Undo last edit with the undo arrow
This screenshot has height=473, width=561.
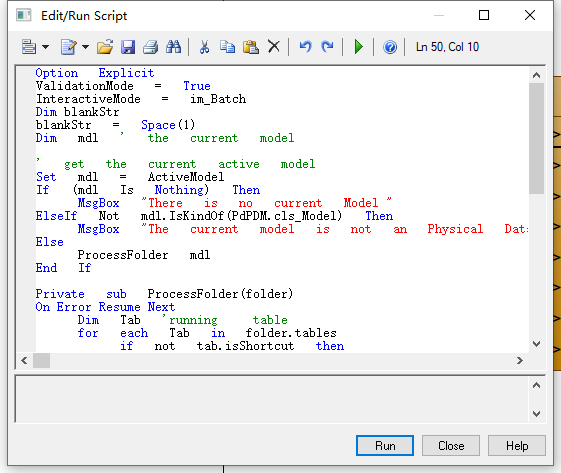(x=305, y=47)
